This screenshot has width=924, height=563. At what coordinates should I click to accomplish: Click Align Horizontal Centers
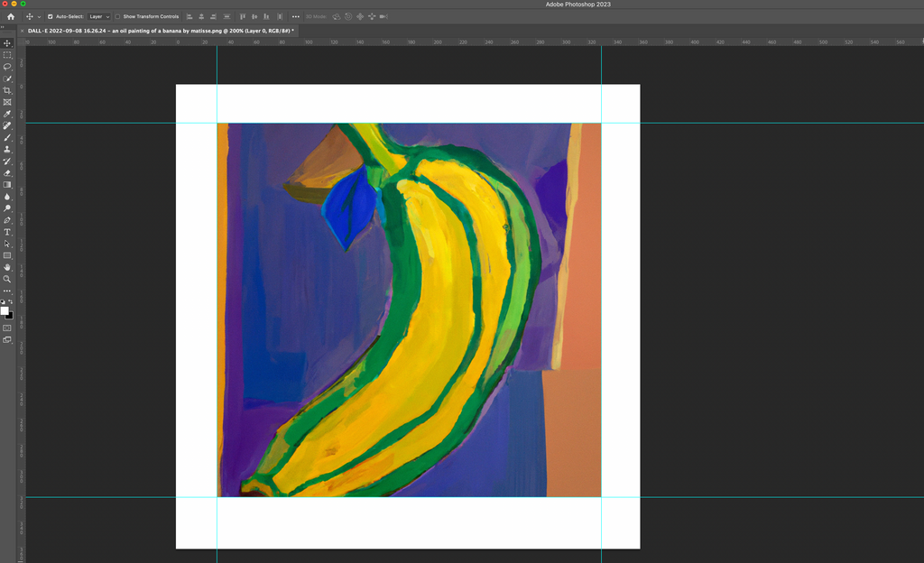[x=200, y=15]
